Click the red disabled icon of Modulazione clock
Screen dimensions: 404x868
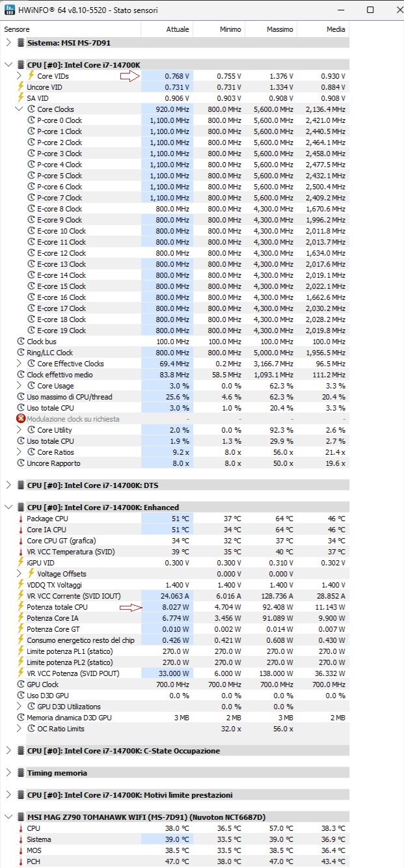tap(20, 418)
